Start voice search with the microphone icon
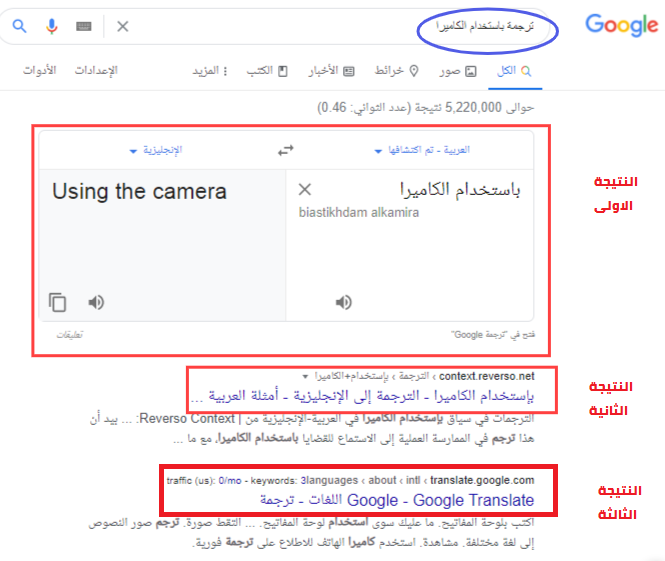Viewport: 665px width, 561px height. point(51,26)
